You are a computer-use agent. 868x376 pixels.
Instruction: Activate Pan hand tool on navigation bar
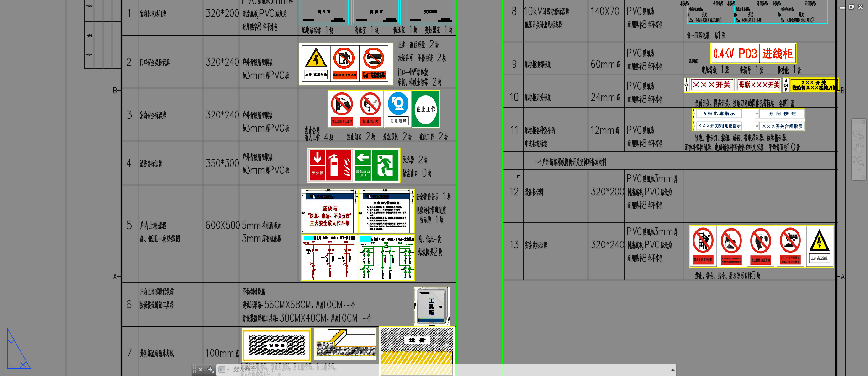(859, 147)
